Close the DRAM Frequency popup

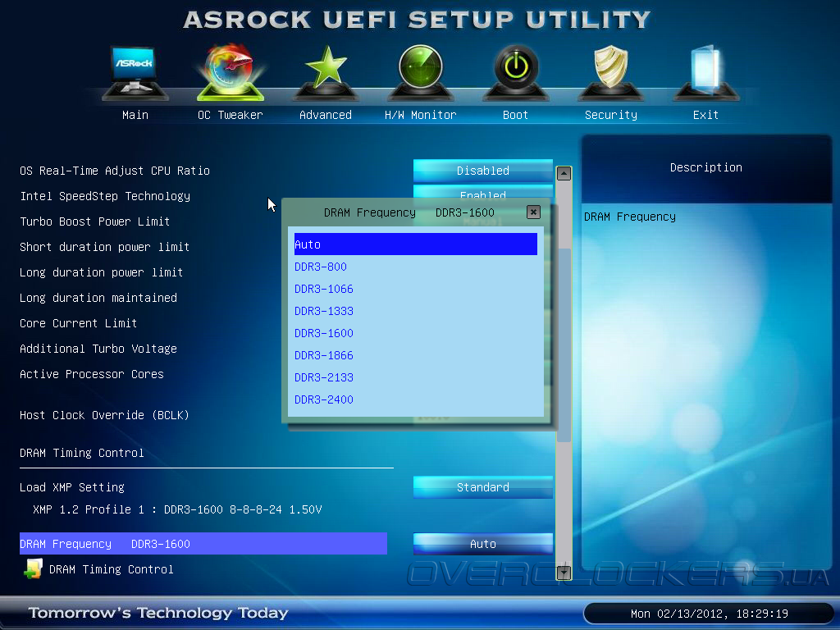click(x=533, y=212)
